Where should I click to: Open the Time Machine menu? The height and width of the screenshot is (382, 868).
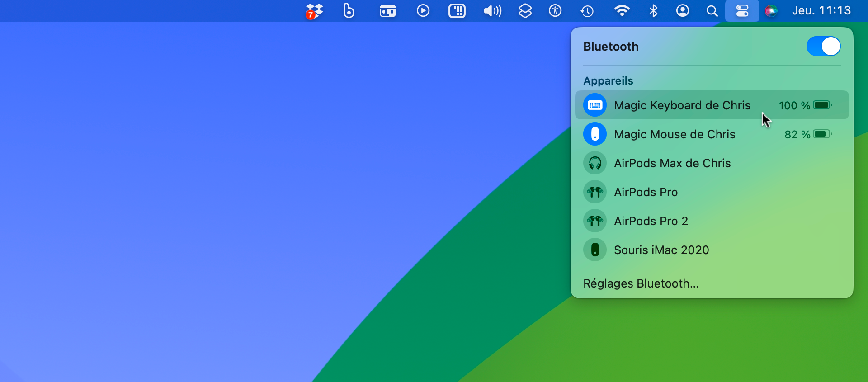pos(587,11)
